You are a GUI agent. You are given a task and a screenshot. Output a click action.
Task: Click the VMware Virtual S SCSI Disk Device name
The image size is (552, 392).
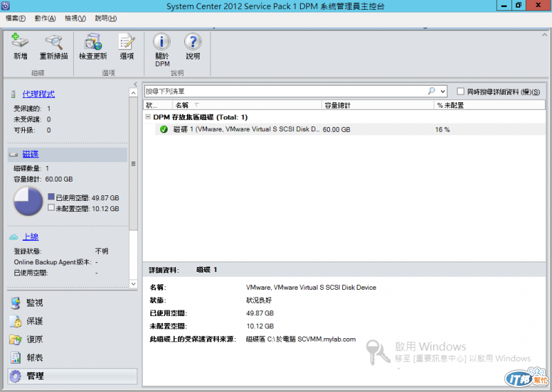[x=311, y=287]
